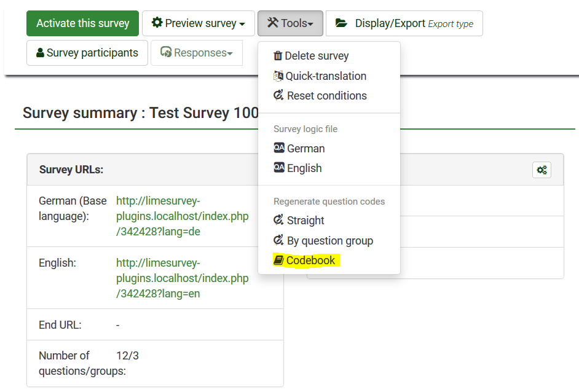The image size is (579, 392).
Task: Open Survey participants
Action: [87, 53]
